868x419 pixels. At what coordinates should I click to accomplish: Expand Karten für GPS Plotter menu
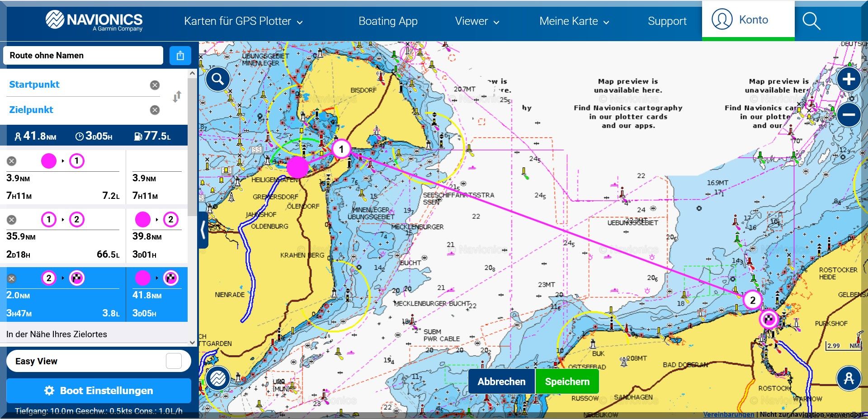coord(243,21)
